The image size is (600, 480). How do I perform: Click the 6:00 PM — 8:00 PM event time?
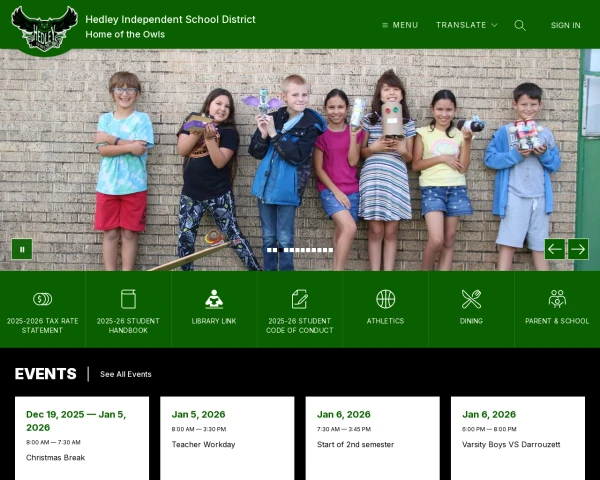(489, 429)
